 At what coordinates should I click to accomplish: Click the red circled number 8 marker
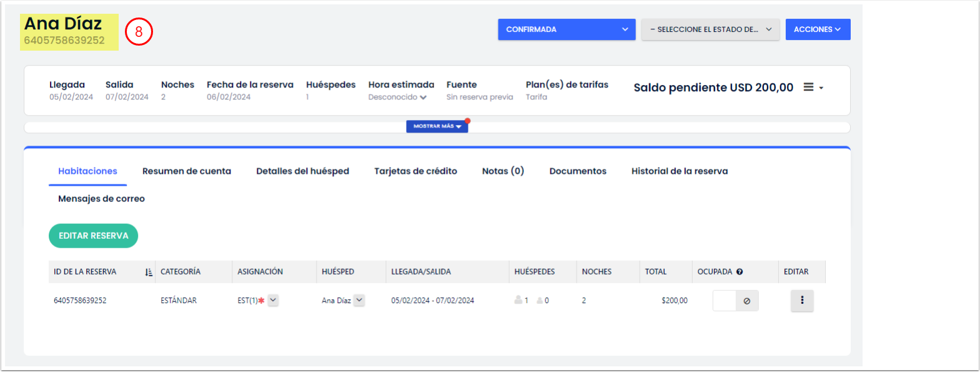[x=139, y=32]
